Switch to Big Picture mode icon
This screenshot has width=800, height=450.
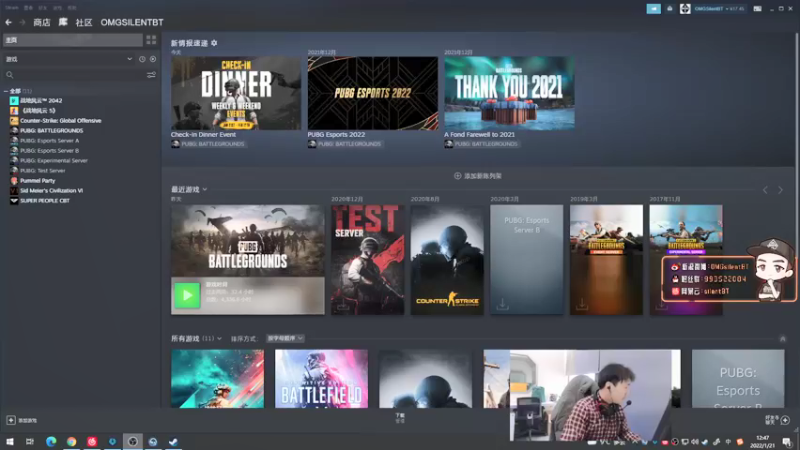758,9
